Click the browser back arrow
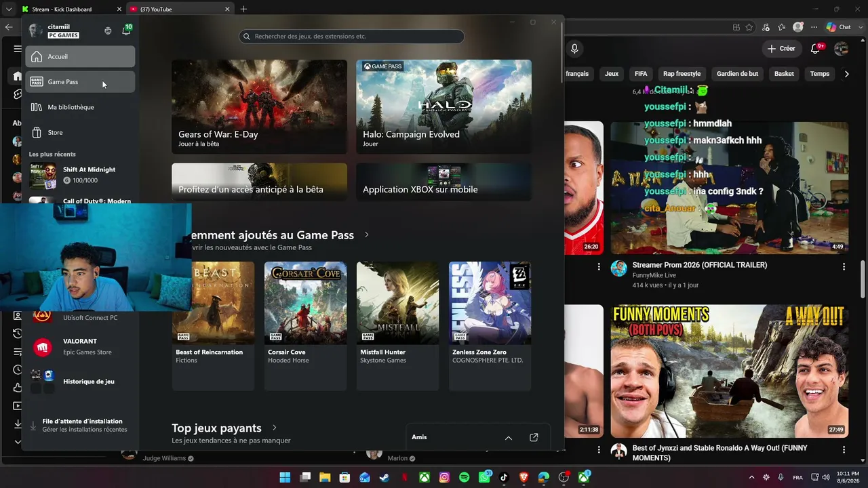 [x=9, y=27]
